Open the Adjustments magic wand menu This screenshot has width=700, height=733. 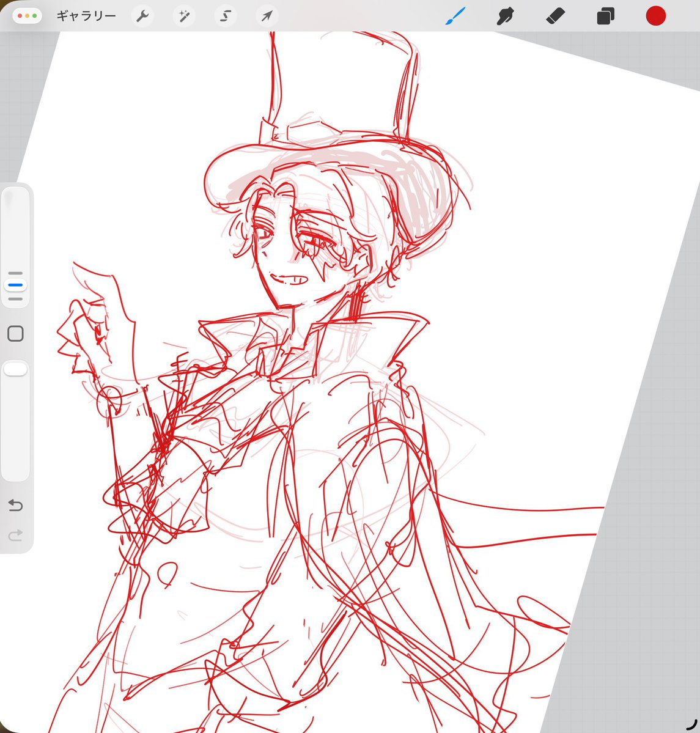pos(184,17)
